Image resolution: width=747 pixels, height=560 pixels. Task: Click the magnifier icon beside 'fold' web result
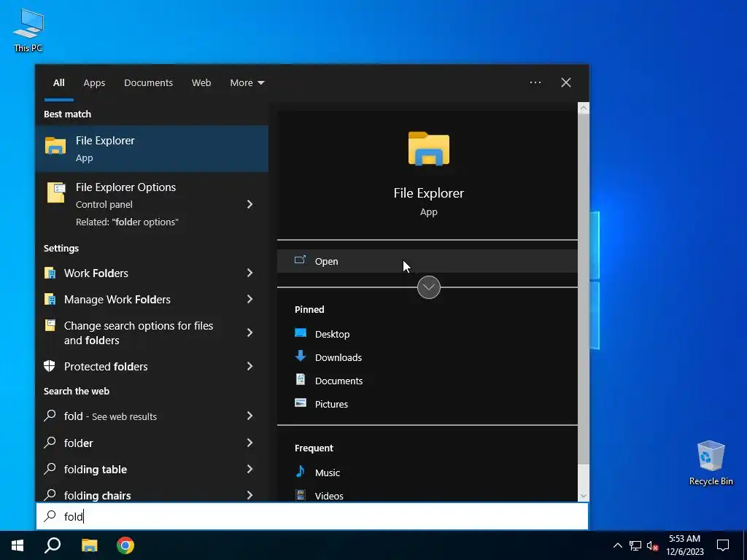tap(50, 416)
